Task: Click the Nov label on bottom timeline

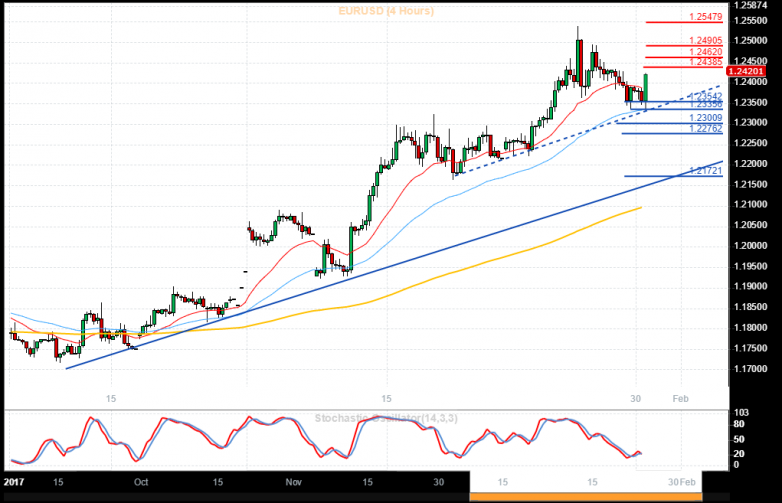Action: click(x=294, y=482)
